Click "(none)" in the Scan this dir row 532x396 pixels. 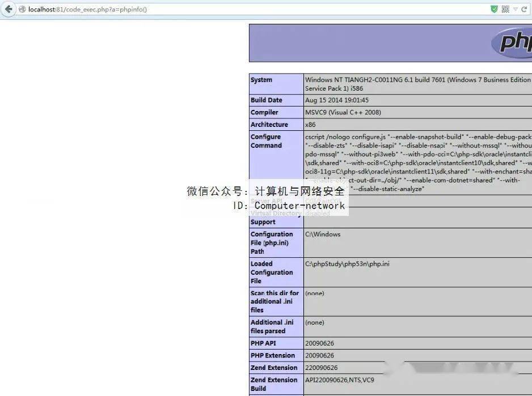pos(315,293)
